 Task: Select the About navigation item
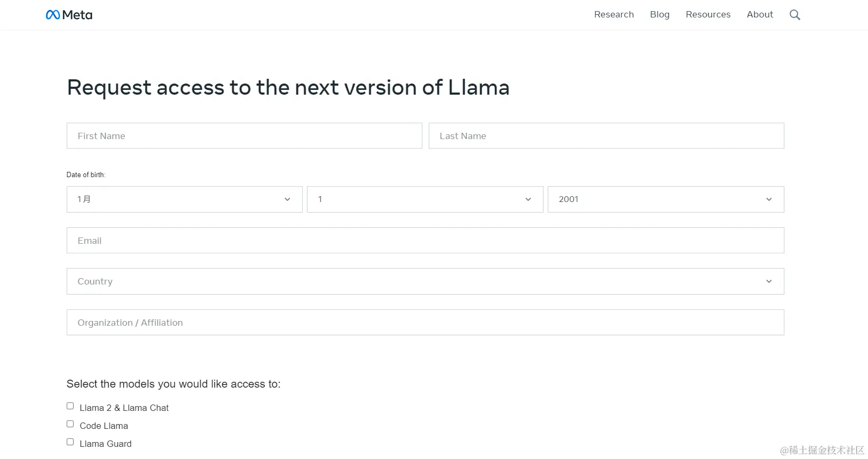point(759,15)
